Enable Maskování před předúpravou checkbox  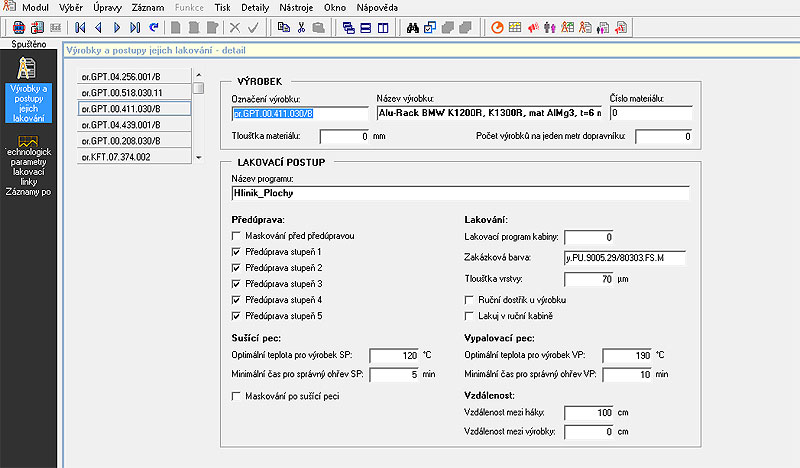[236, 235]
